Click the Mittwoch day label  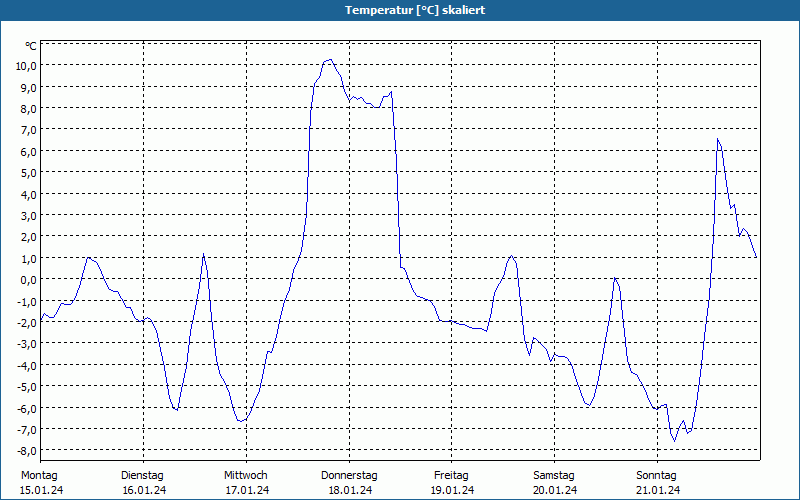245,476
